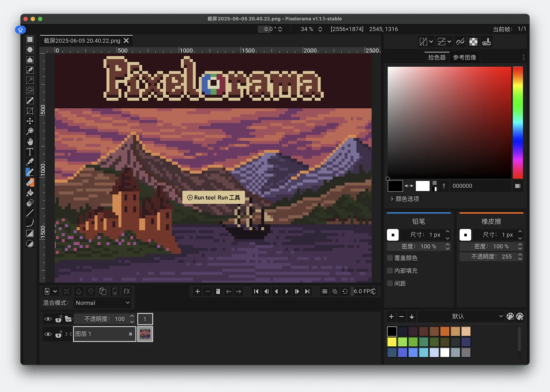
Task: Select the Polygonal Selection tool
Action: (30, 60)
